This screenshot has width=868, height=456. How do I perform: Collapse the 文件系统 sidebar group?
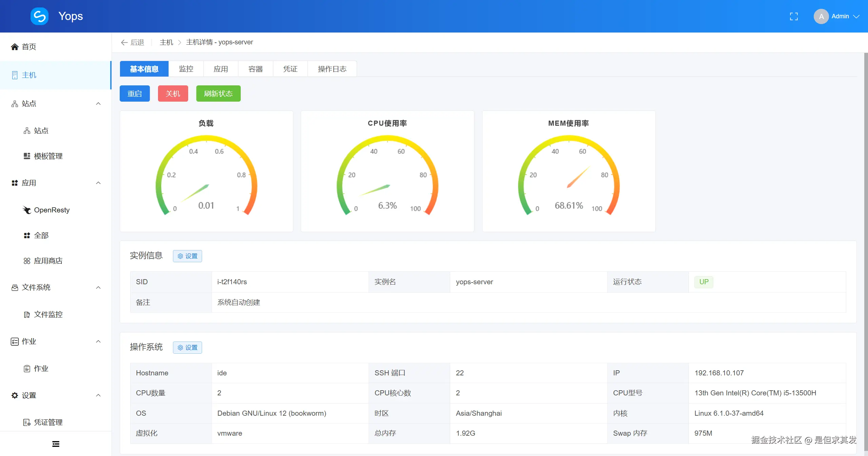(x=98, y=288)
